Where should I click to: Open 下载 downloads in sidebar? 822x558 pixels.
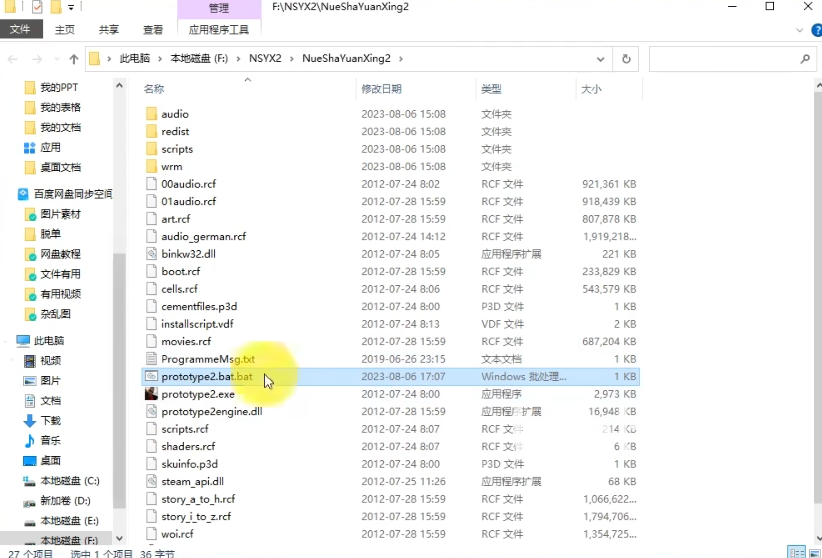pyautogui.click(x=50, y=420)
